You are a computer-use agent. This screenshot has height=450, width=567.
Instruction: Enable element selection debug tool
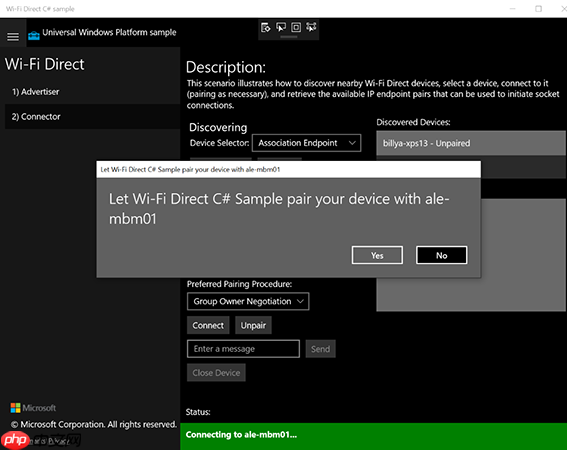[x=281, y=27]
